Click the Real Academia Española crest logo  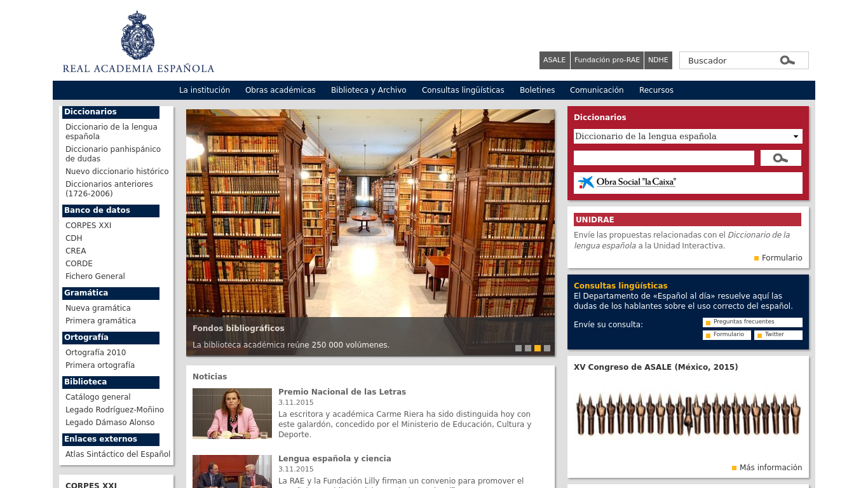click(138, 36)
